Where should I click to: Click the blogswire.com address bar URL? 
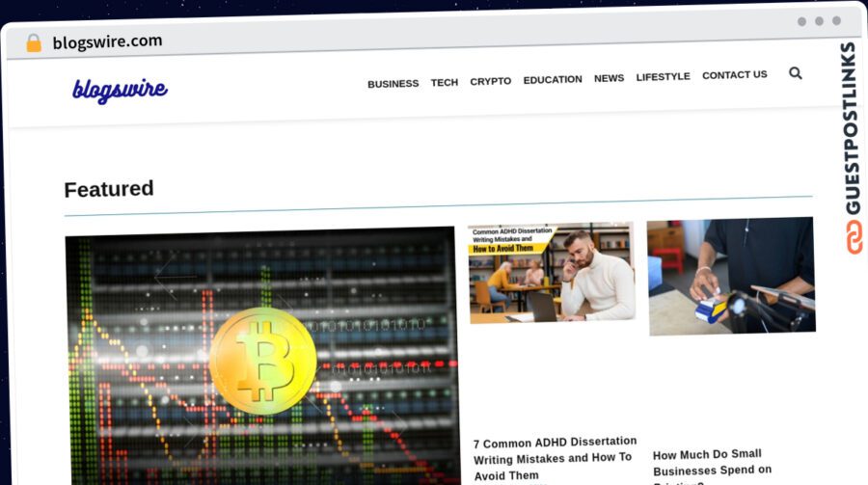[107, 41]
